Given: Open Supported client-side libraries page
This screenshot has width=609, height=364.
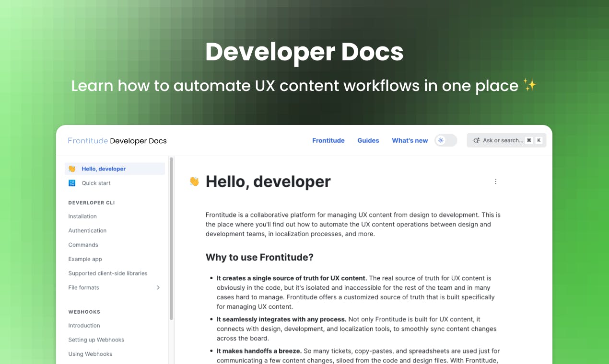Looking at the screenshot, I should tap(108, 273).
